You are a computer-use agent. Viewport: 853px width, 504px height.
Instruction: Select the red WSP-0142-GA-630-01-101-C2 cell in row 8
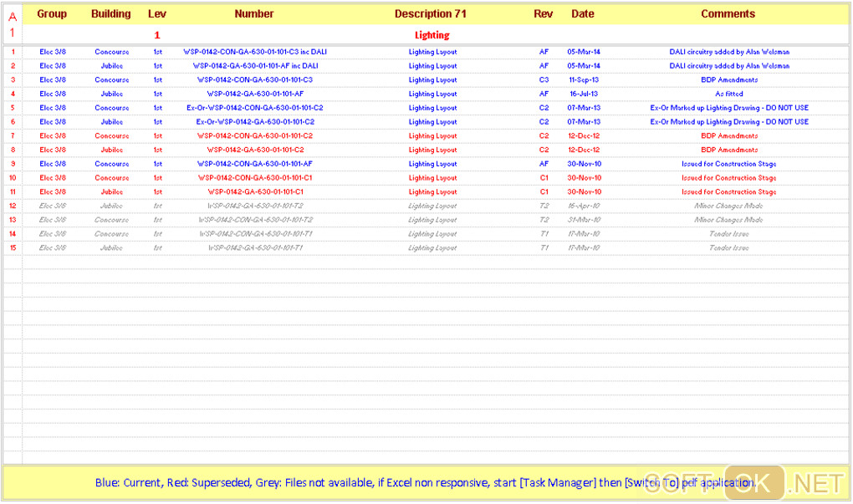pyautogui.click(x=255, y=150)
